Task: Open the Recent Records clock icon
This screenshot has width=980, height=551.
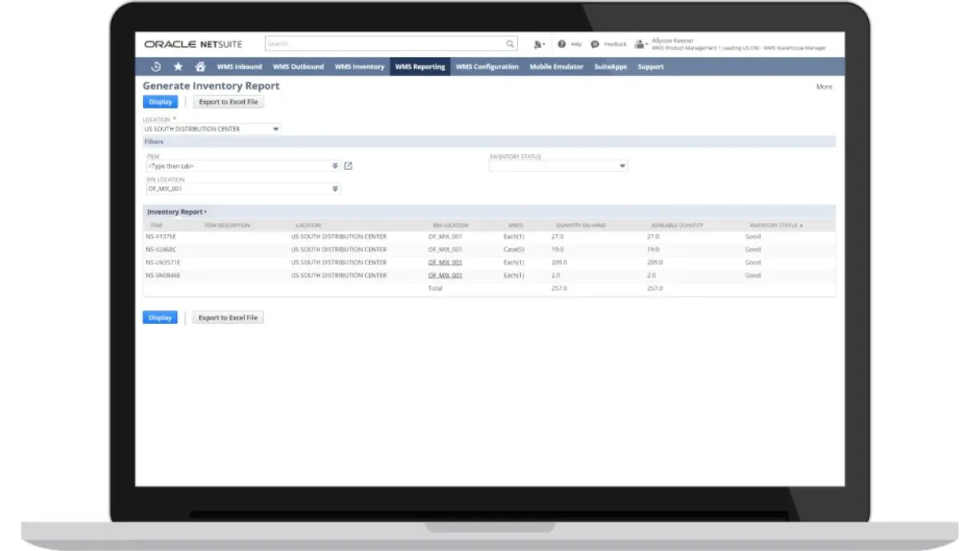Action: point(156,67)
